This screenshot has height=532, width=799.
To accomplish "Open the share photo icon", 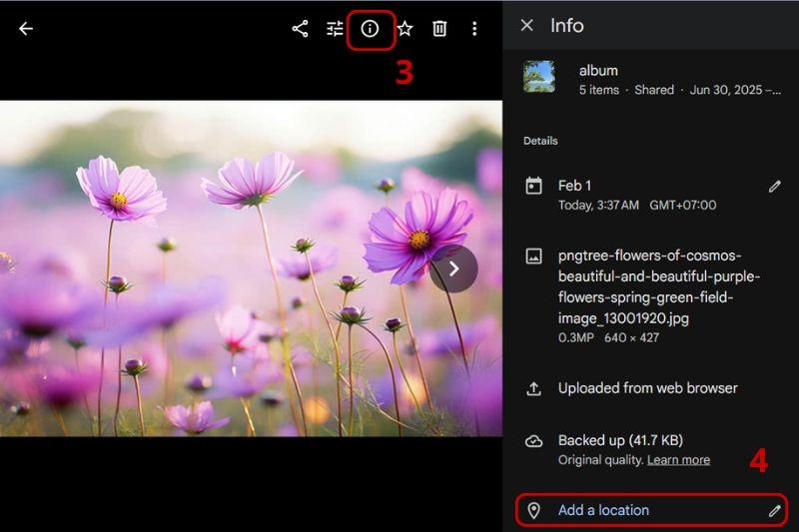I will [301, 29].
